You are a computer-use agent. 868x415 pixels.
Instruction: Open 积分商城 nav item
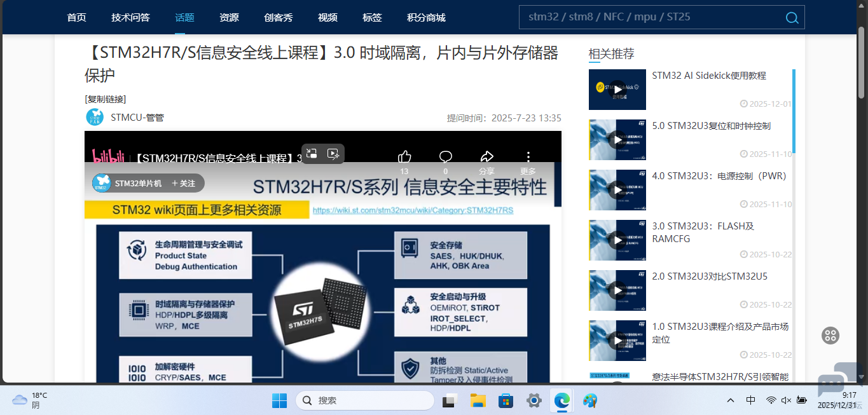tap(426, 17)
